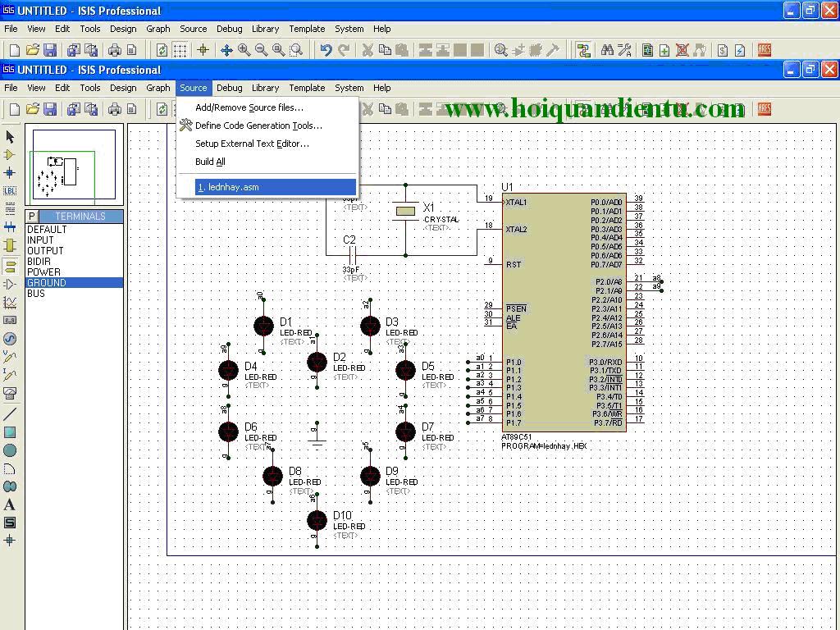Image resolution: width=840 pixels, height=630 pixels.
Task: Select the Current probe tool
Action: pos(10,374)
